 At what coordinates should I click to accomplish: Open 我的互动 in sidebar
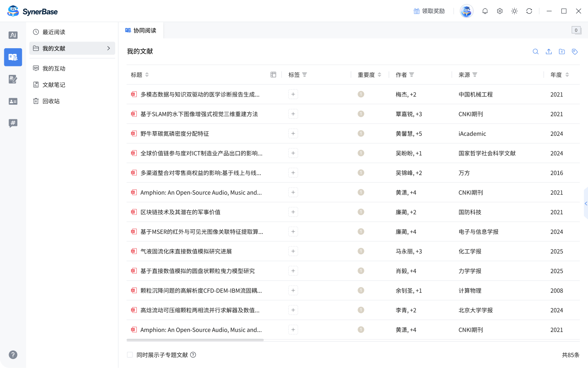coord(72,68)
